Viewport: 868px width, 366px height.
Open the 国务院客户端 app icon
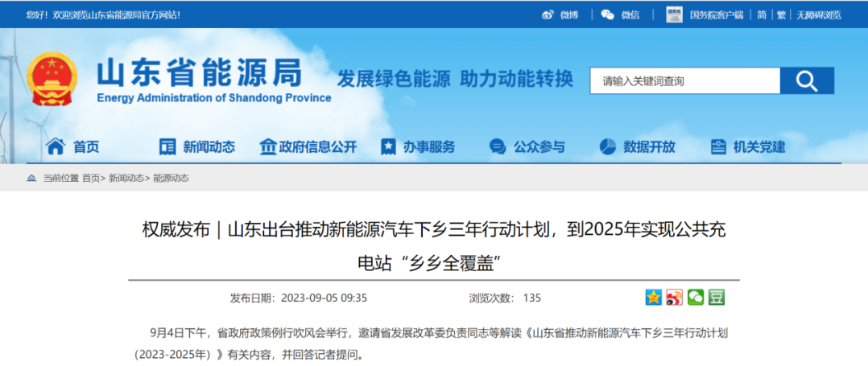[x=675, y=14]
